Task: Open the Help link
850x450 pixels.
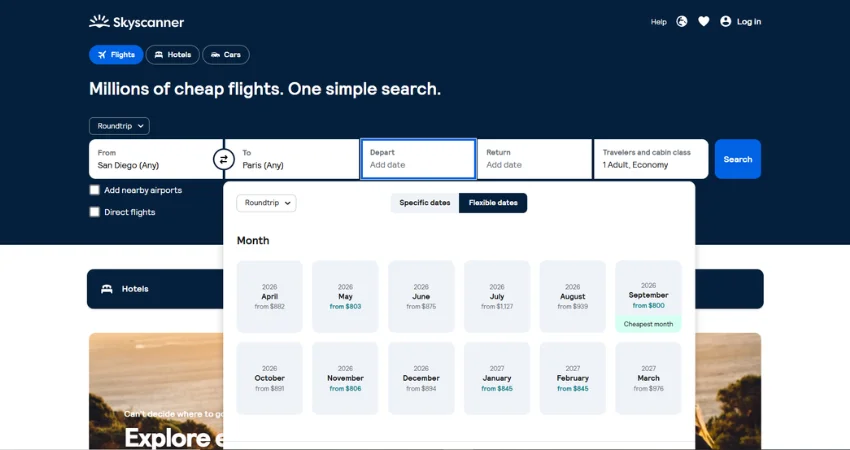Action: point(659,22)
